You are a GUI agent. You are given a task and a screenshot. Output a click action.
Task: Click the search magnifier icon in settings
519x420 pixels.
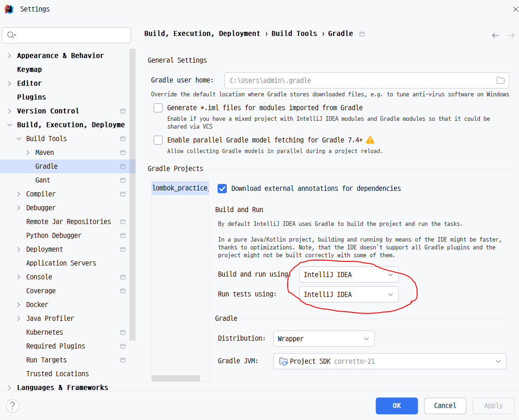tap(11, 35)
